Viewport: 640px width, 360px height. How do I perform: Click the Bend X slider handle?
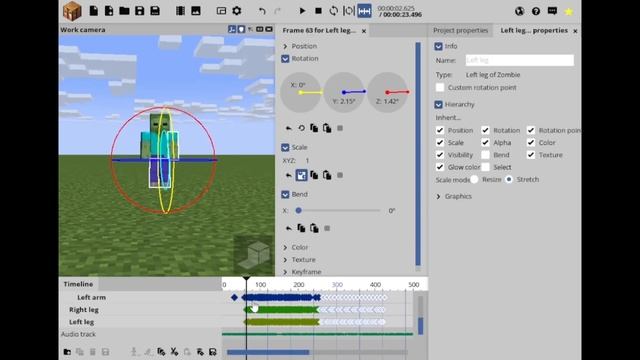[298, 211]
